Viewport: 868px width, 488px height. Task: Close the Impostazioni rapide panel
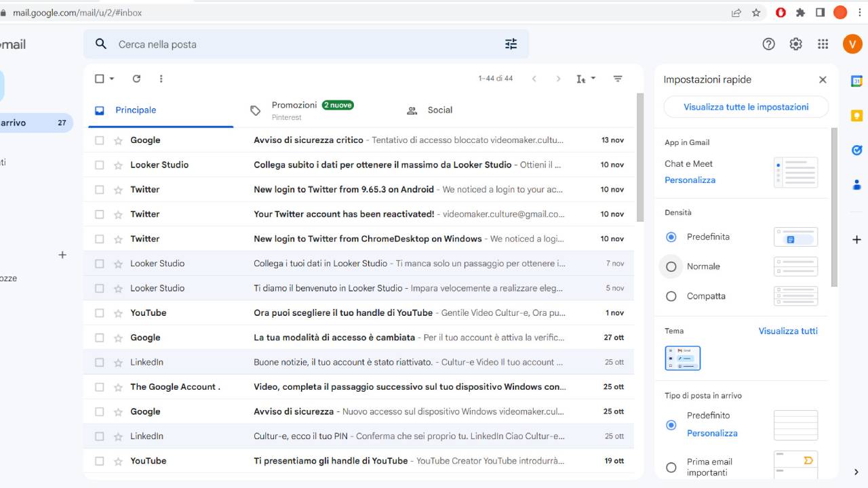(823, 79)
